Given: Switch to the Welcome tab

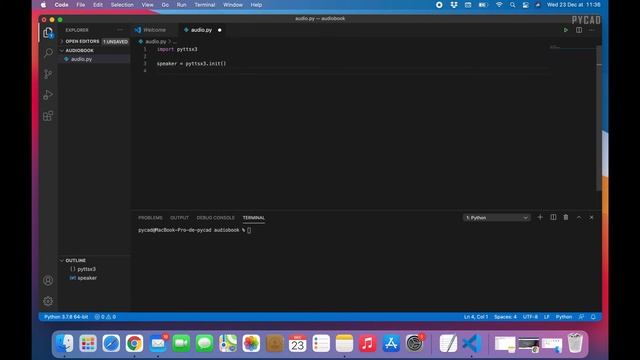Looking at the screenshot, I should (x=154, y=30).
